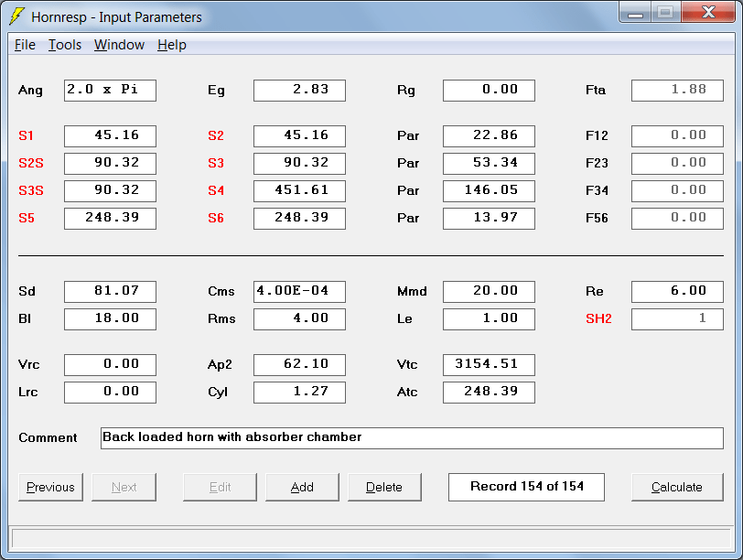Screen dimensions: 743x560
Task: Click the Cyl field showing 1.27
Action: [299, 393]
